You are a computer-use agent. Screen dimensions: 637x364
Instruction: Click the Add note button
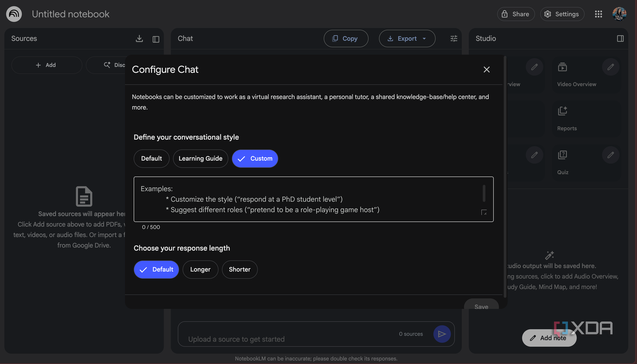(549, 338)
